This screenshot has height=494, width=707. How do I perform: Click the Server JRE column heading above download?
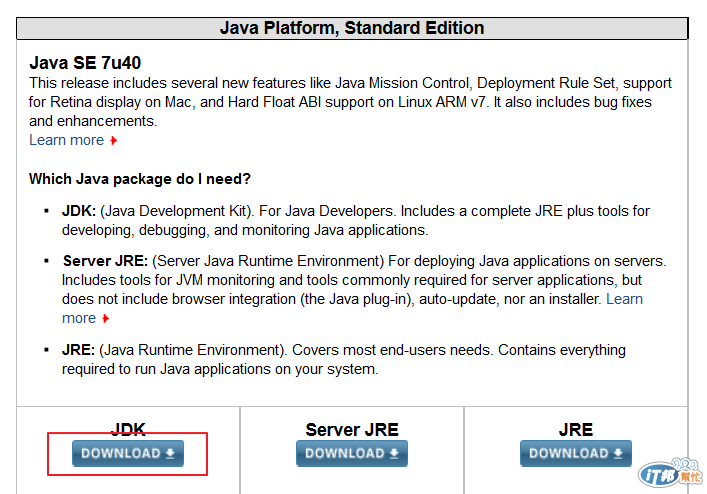[x=352, y=430]
